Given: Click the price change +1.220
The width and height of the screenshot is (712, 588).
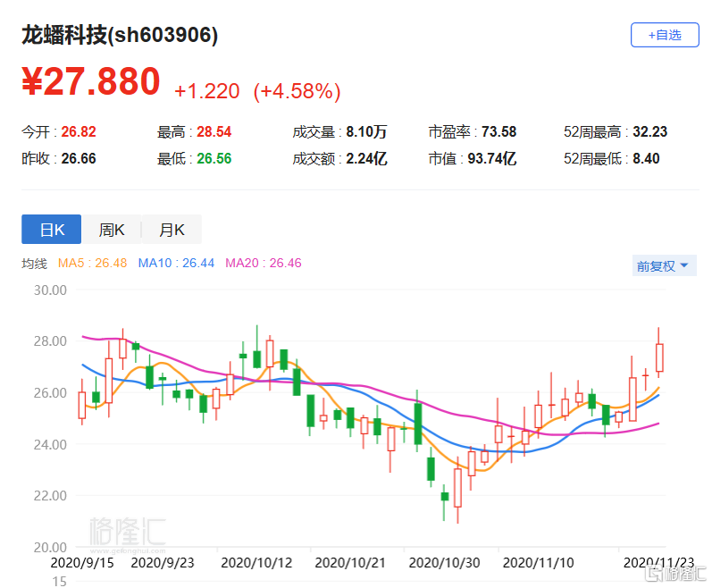Looking at the screenshot, I should [x=207, y=91].
